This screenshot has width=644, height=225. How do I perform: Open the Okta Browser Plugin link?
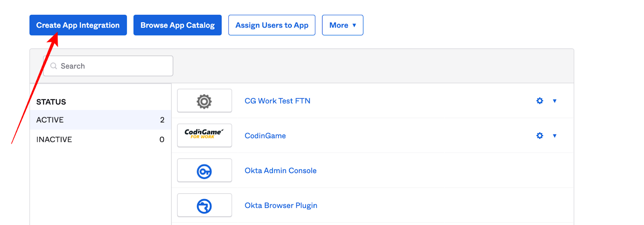[281, 206]
